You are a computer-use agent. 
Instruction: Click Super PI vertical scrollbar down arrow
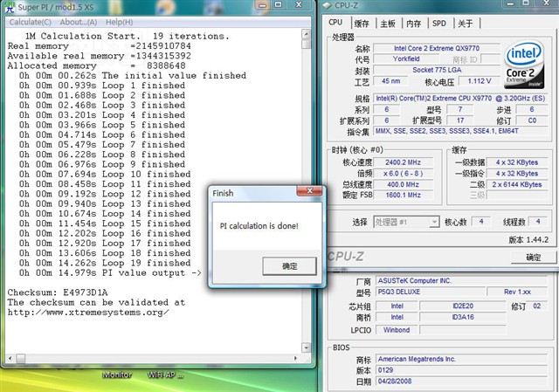(307, 347)
